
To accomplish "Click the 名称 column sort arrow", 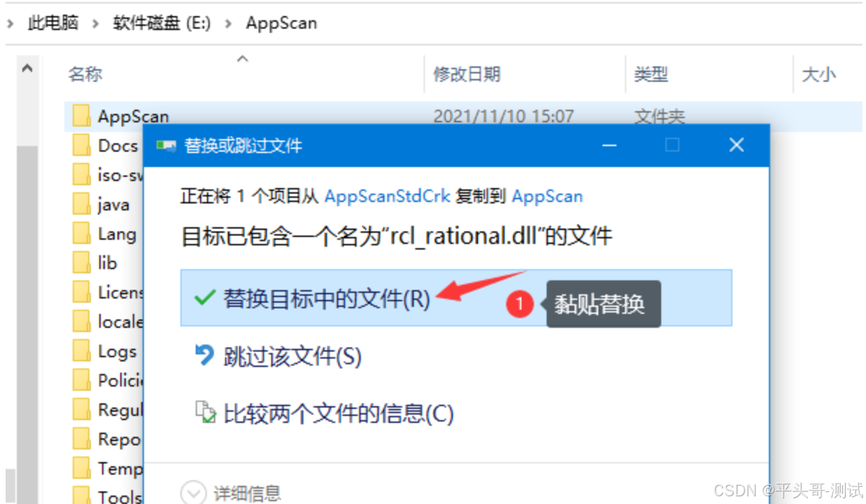I will point(244,59).
